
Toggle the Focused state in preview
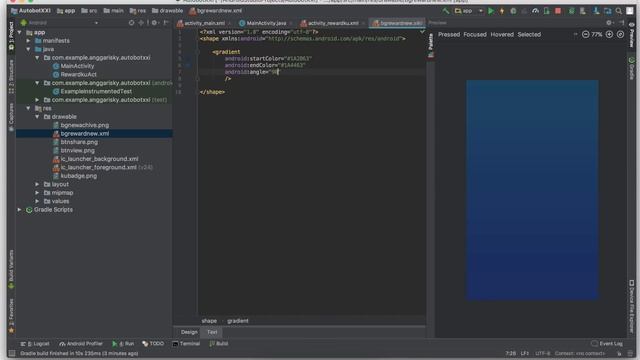click(475, 35)
